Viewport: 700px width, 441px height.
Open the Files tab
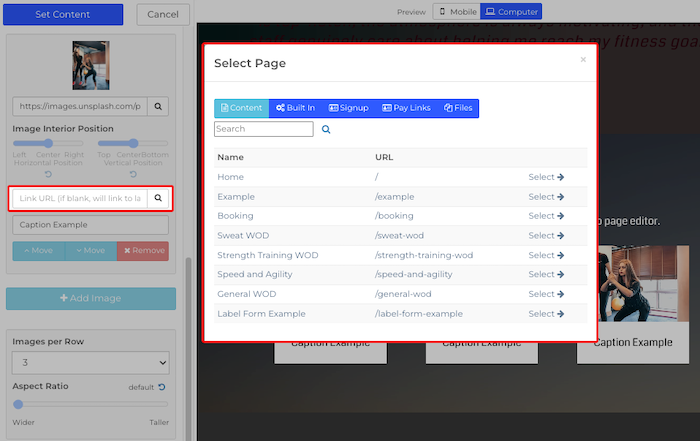click(x=458, y=108)
